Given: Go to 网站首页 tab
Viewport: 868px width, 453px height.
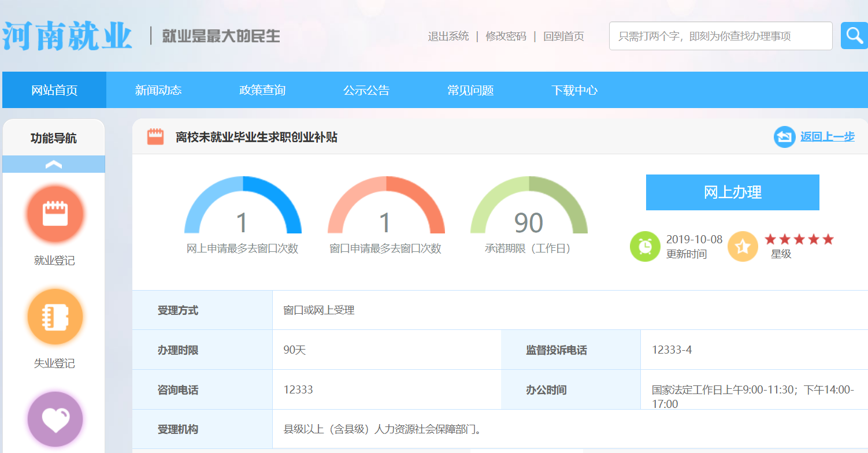Looking at the screenshot, I should 54,90.
